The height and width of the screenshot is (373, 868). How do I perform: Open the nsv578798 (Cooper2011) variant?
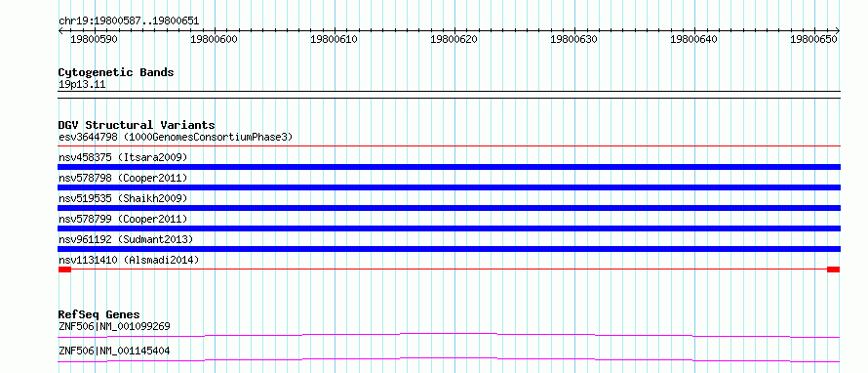[x=123, y=178]
